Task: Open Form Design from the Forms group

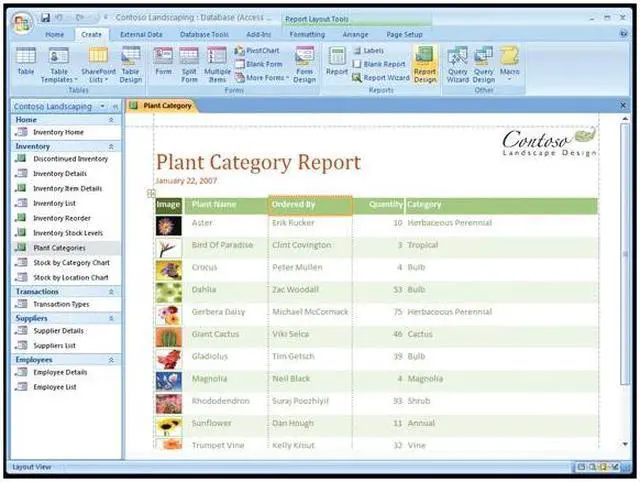Action: click(304, 63)
